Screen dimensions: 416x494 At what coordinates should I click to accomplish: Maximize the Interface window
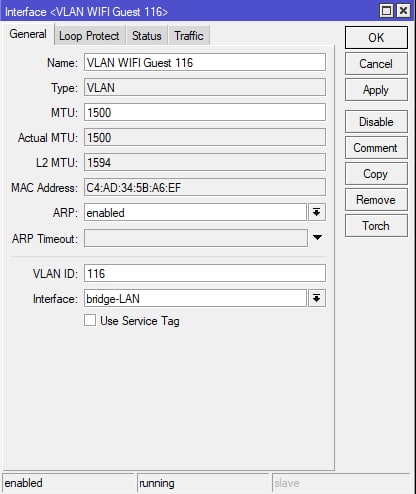(x=386, y=11)
